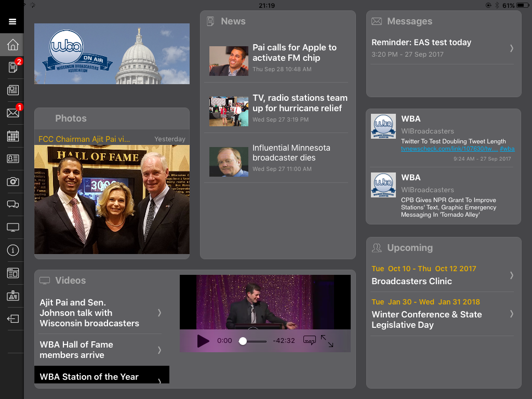Open the mail icon with one unread badge

click(x=12, y=113)
